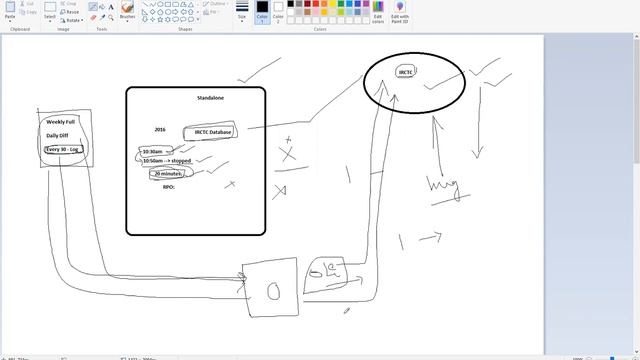The width and height of the screenshot is (640, 360).
Task: Choose the Triangle shape
Action: (x=191, y=4)
